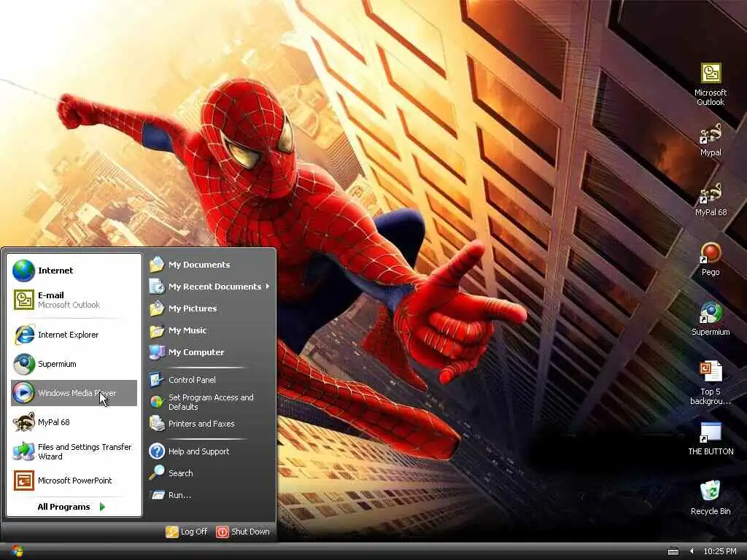The width and height of the screenshot is (747, 560).
Task: Click the My Computer monitor icon
Action: click(157, 352)
